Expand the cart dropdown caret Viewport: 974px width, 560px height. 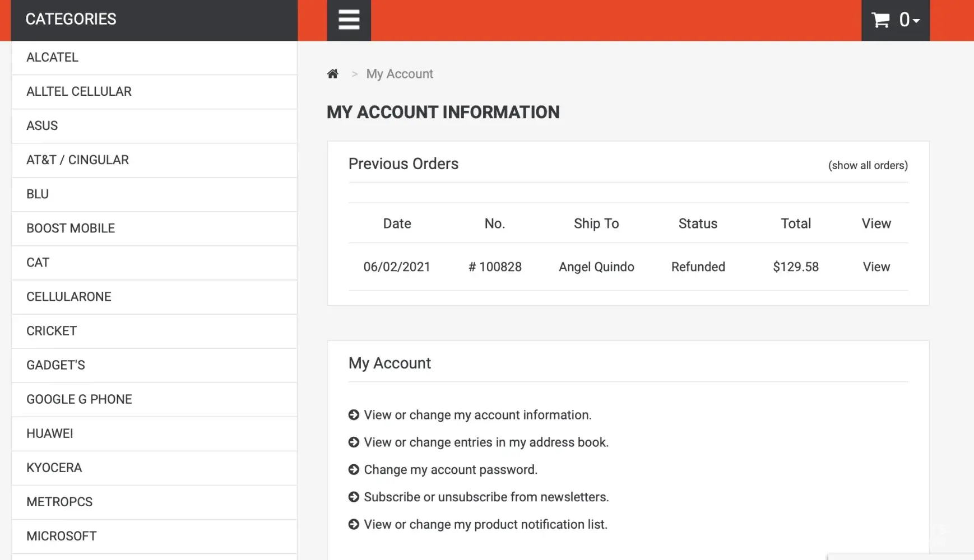pos(916,21)
